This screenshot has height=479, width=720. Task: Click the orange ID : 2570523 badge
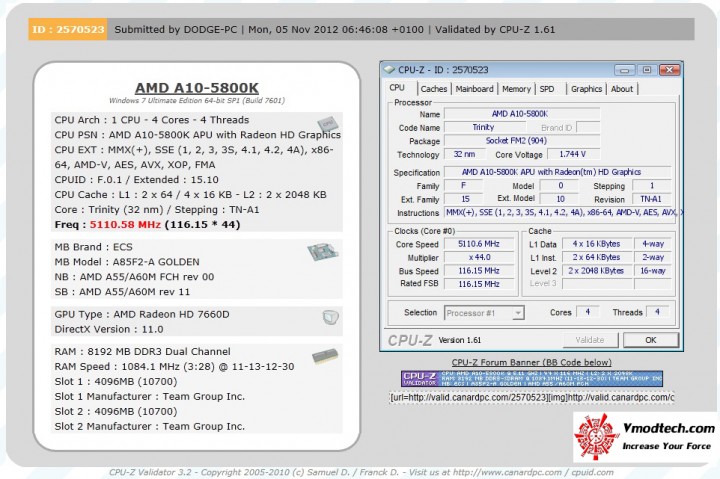tap(68, 29)
